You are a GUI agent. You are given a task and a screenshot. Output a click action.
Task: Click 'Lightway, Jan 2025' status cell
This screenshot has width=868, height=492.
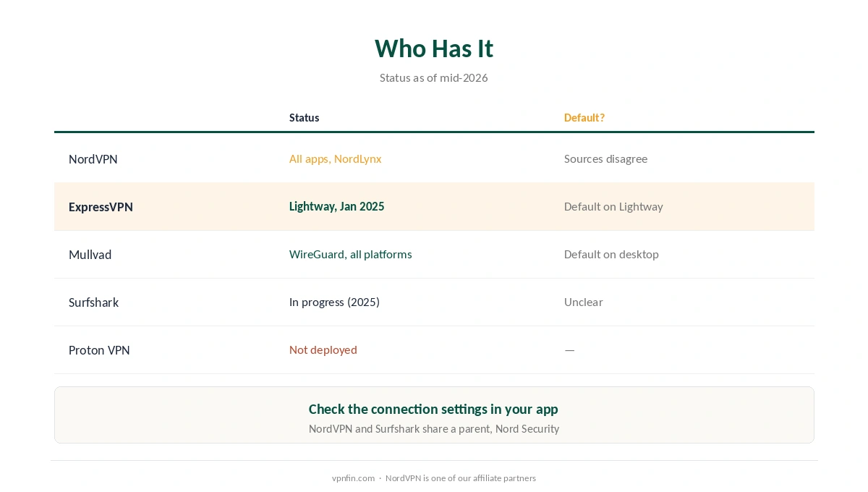click(x=336, y=206)
